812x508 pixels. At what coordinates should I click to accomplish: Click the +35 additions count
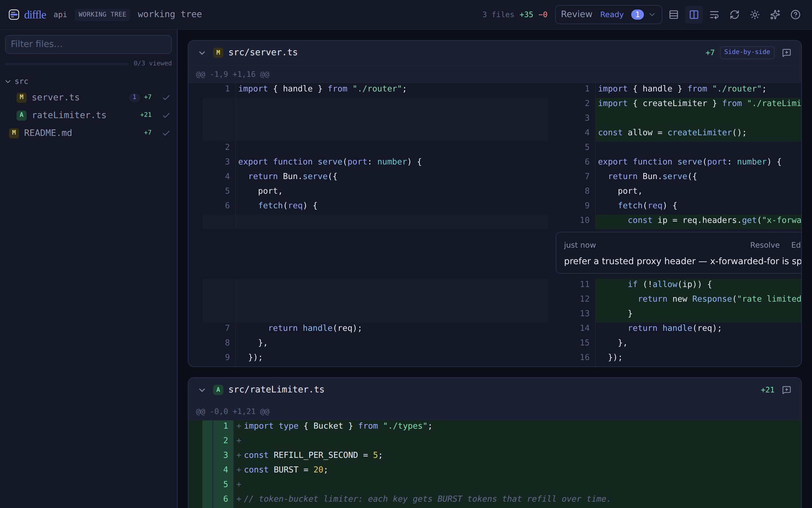pos(526,15)
